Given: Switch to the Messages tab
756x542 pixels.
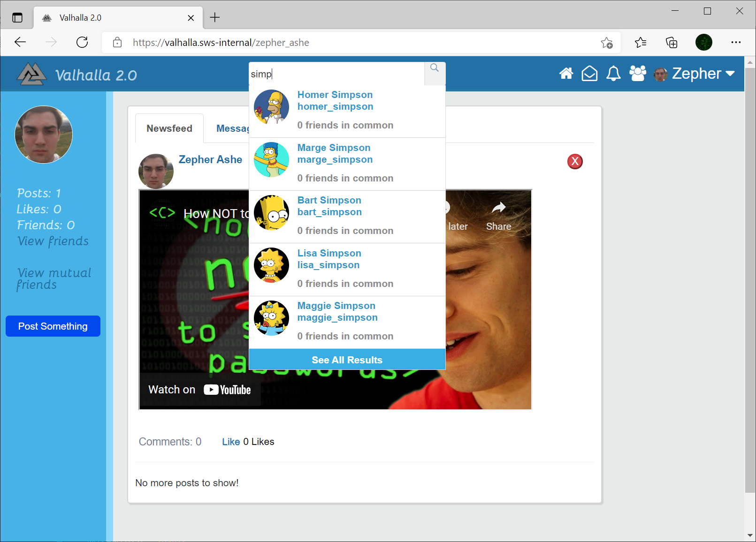Looking at the screenshot, I should [232, 128].
